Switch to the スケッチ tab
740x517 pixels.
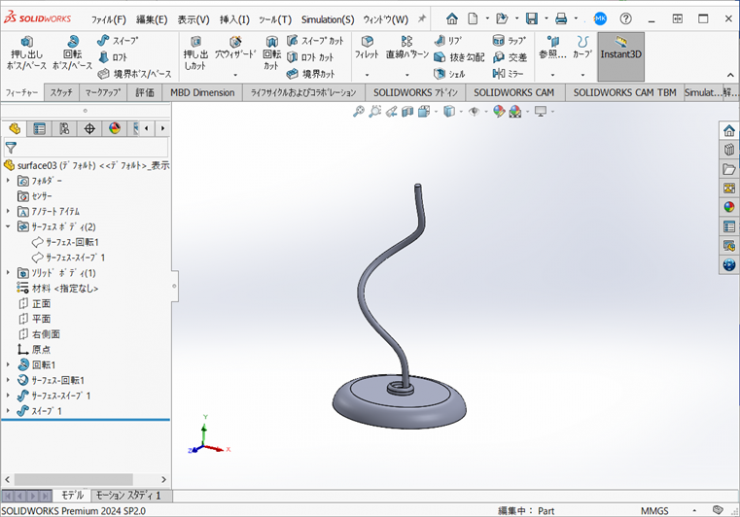(61, 92)
